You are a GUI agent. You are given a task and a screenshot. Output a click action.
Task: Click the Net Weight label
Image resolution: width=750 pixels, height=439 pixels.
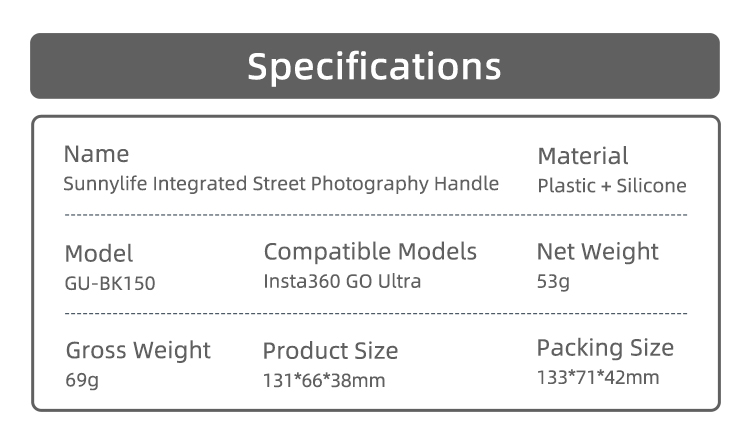coord(598,251)
